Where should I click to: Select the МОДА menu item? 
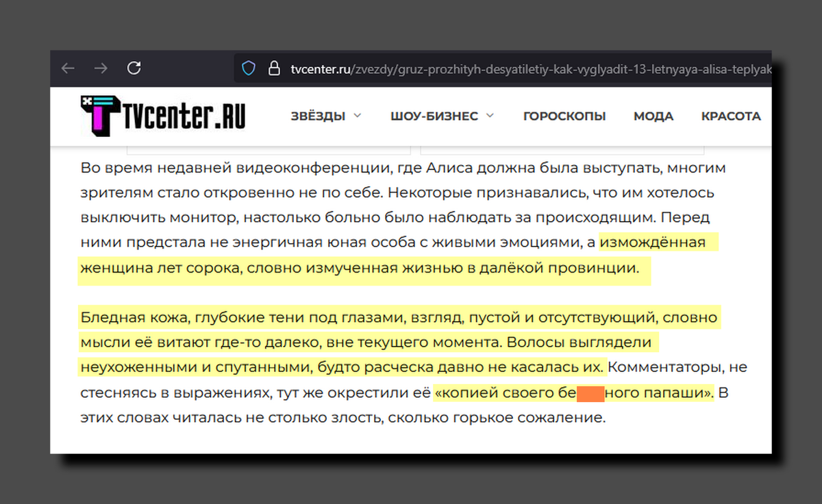pos(653,116)
